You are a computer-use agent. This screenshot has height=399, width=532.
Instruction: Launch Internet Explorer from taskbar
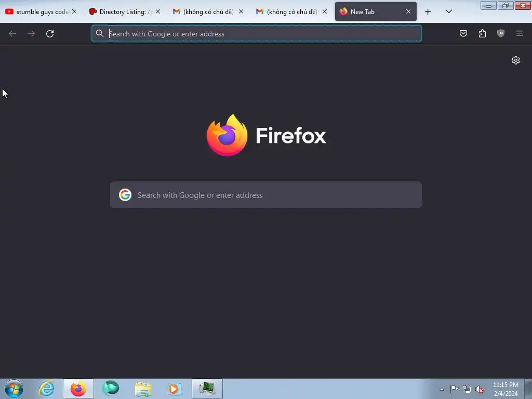click(x=46, y=389)
